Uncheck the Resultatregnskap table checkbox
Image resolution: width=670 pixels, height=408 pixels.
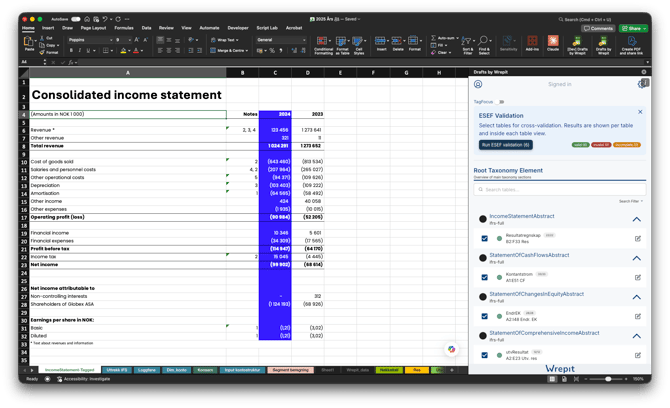click(x=485, y=238)
